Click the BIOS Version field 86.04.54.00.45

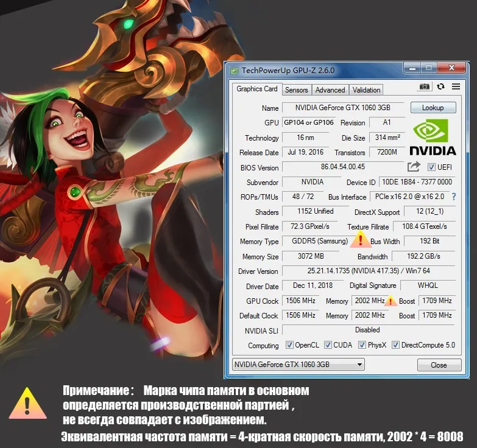click(343, 167)
